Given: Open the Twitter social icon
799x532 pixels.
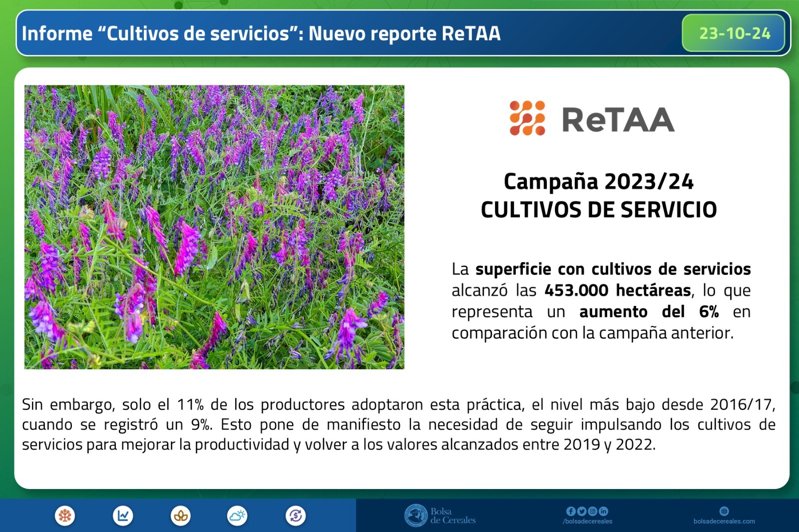Looking at the screenshot, I should [582, 511].
